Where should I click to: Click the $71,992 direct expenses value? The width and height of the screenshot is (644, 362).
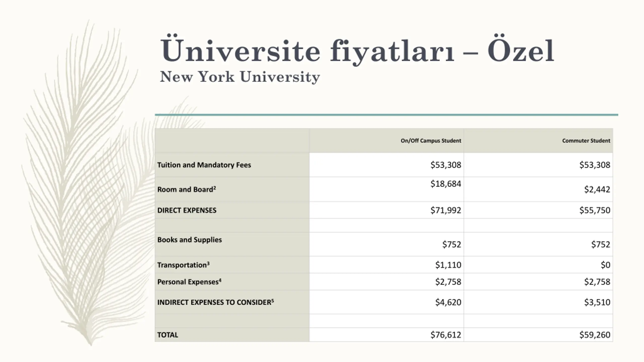coord(446,210)
